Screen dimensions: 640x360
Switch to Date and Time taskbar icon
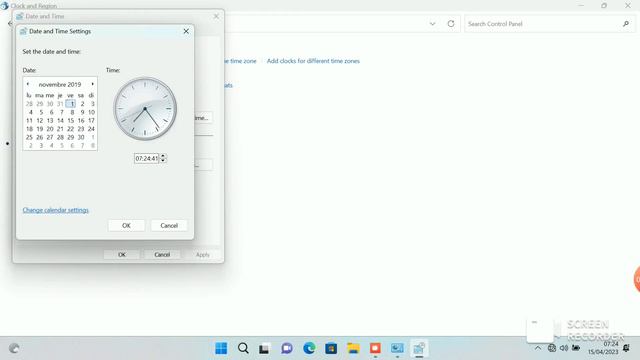point(419,348)
